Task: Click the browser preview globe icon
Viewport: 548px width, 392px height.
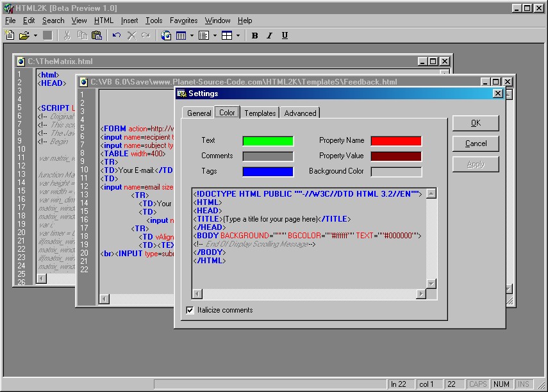Action: [x=166, y=36]
